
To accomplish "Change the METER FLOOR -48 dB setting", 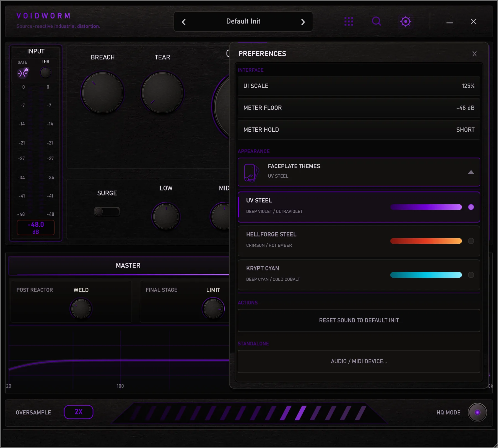I will (359, 108).
